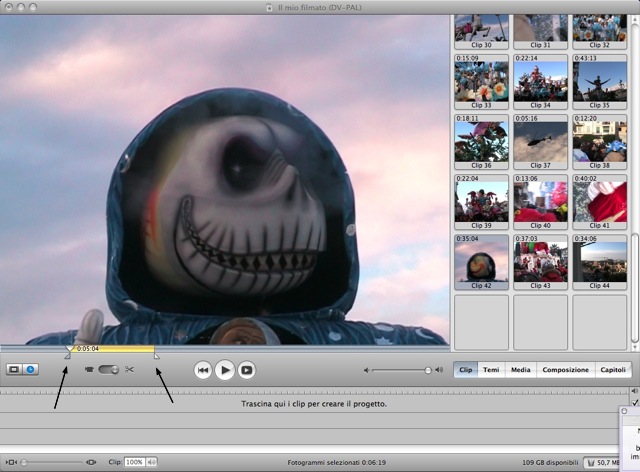640x472 pixels.
Task: Play movie in full screen
Action: [247, 370]
